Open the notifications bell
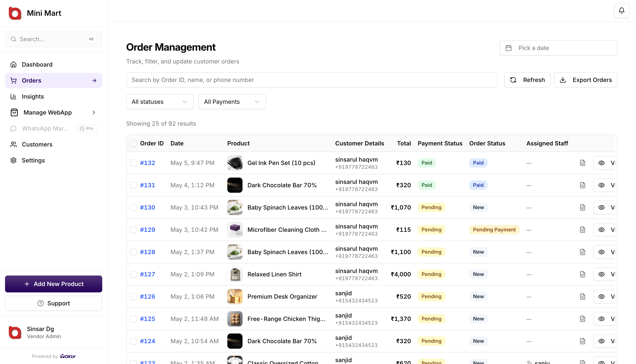Image resolution: width=636 pixels, height=364 pixels. coord(621,11)
